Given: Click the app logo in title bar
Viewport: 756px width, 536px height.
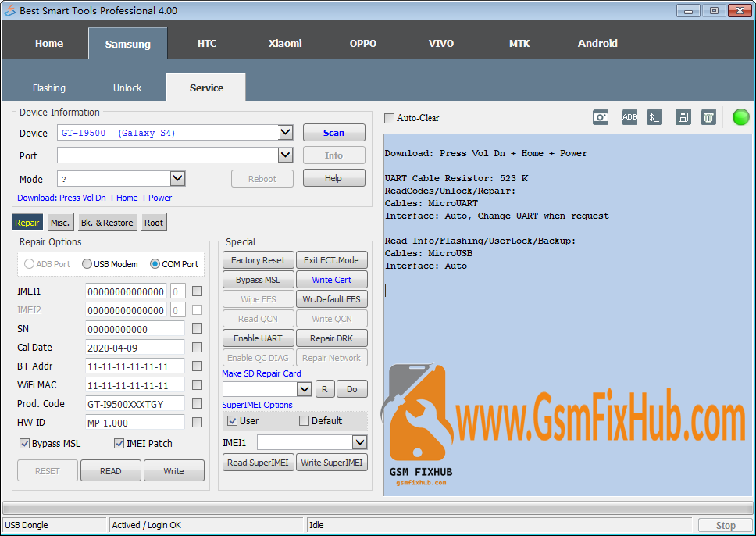Looking at the screenshot, I should click(x=9, y=10).
